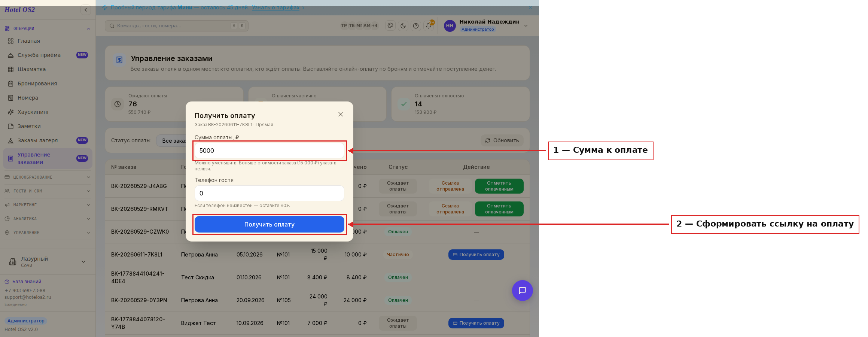Get payment for order BK-20260611-7K8L1
The width and height of the screenshot is (868, 337).
[476, 255]
